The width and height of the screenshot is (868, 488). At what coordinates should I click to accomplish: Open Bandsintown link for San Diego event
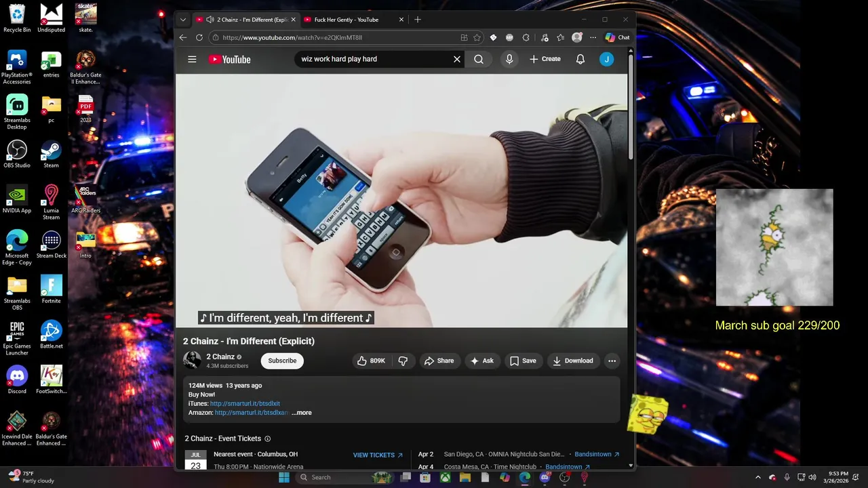[597, 454]
